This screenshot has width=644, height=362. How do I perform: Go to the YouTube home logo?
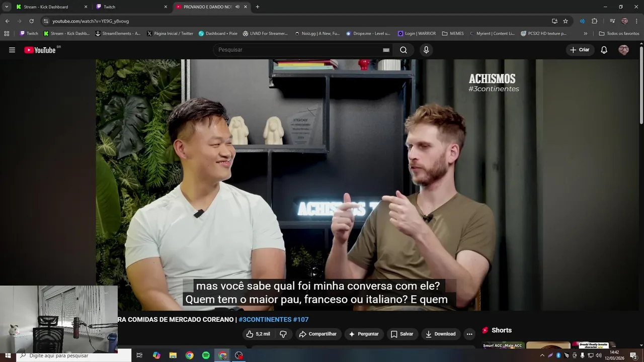tap(40, 50)
